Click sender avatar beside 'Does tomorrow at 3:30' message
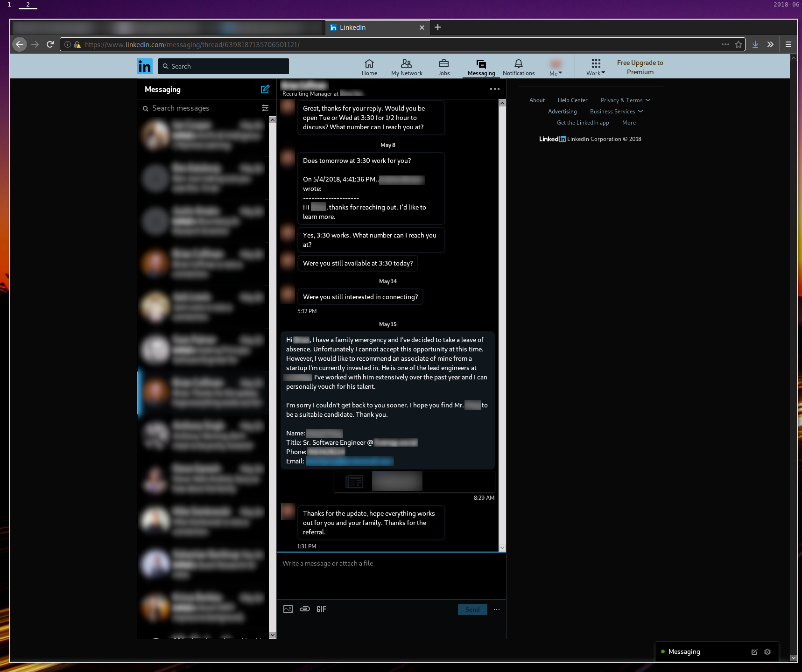The width and height of the screenshot is (802, 672). (x=287, y=159)
